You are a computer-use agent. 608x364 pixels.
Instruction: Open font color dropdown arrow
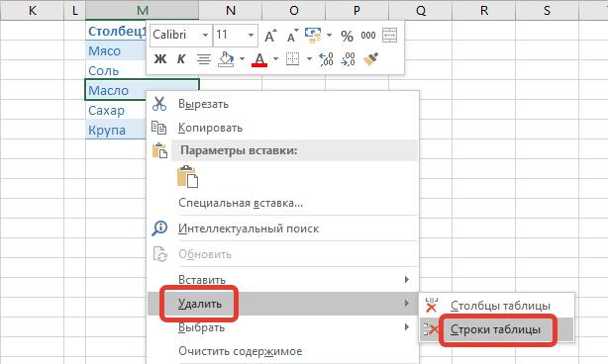click(275, 59)
